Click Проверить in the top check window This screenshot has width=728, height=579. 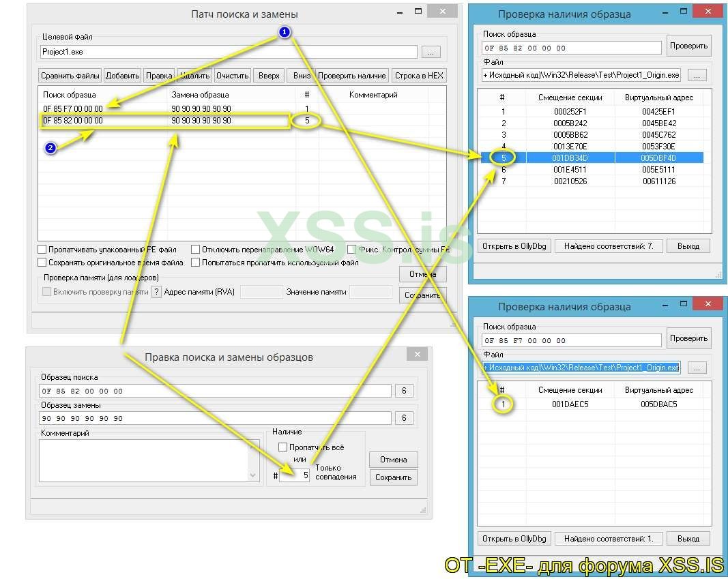(x=688, y=46)
